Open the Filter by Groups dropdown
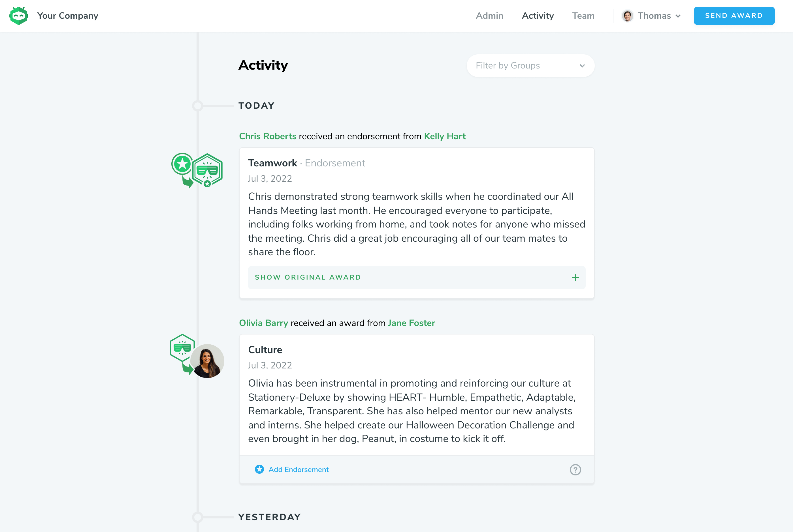Screen dimensions: 793x532 pyautogui.click(x=530, y=65)
